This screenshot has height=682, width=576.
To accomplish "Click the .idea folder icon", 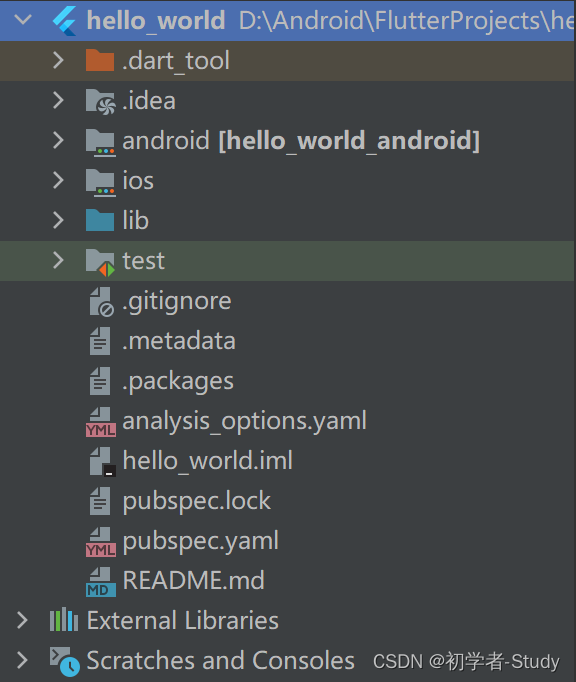I will 100,101.
